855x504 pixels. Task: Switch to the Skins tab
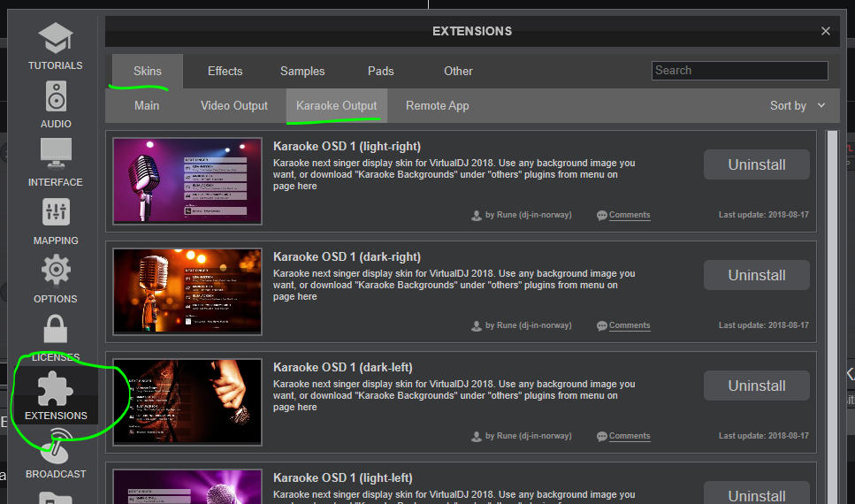pyautogui.click(x=148, y=71)
